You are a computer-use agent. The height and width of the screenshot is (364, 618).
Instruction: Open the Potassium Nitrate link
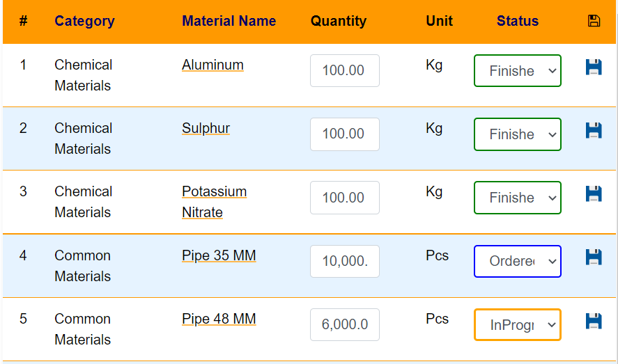(214, 202)
